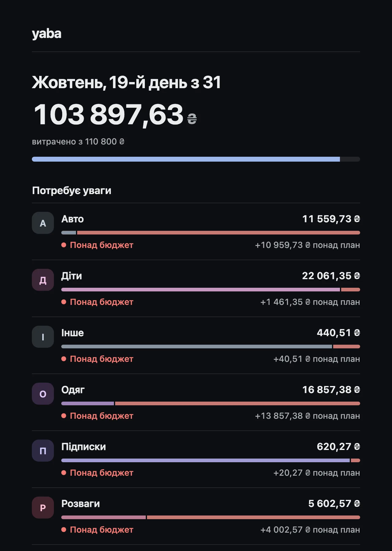Tap the Одяг category icon
The width and height of the screenshot is (392, 551).
tap(43, 394)
